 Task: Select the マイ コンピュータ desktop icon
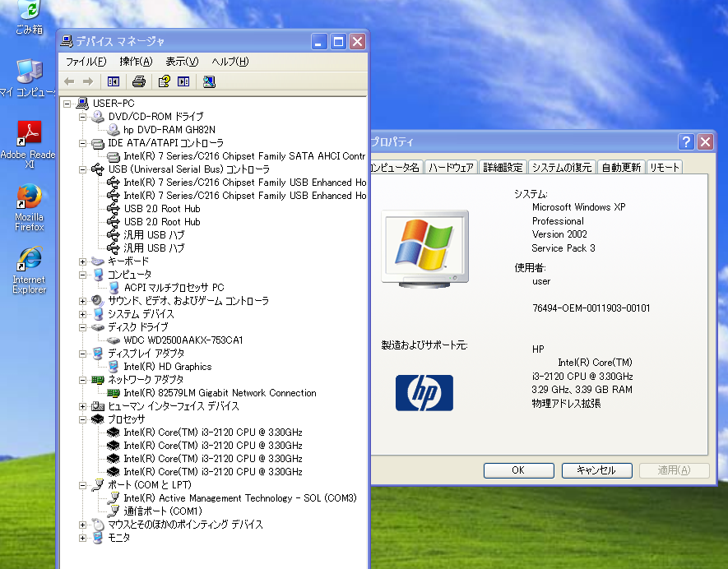point(28,77)
